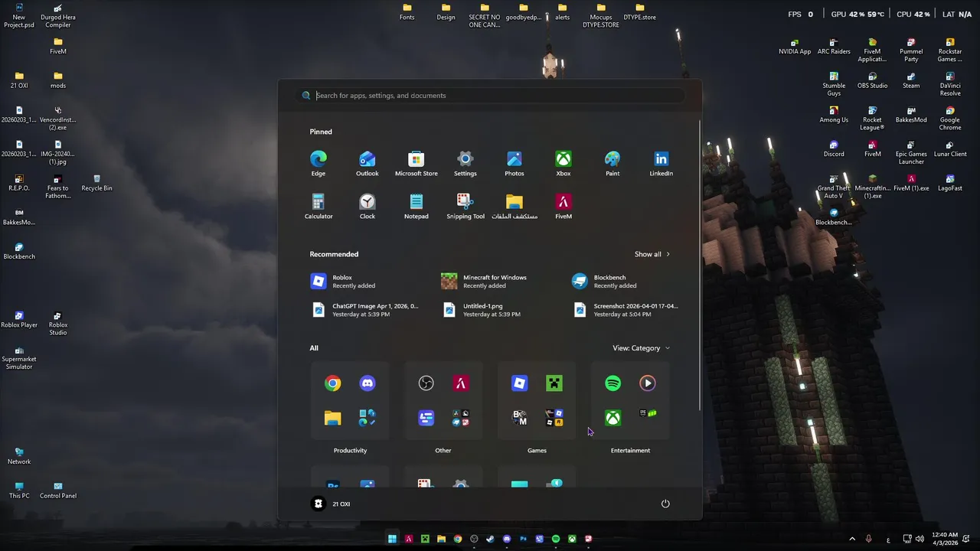This screenshot has height=551, width=980.
Task: Click the Start menu scrollbar
Action: coord(698,264)
